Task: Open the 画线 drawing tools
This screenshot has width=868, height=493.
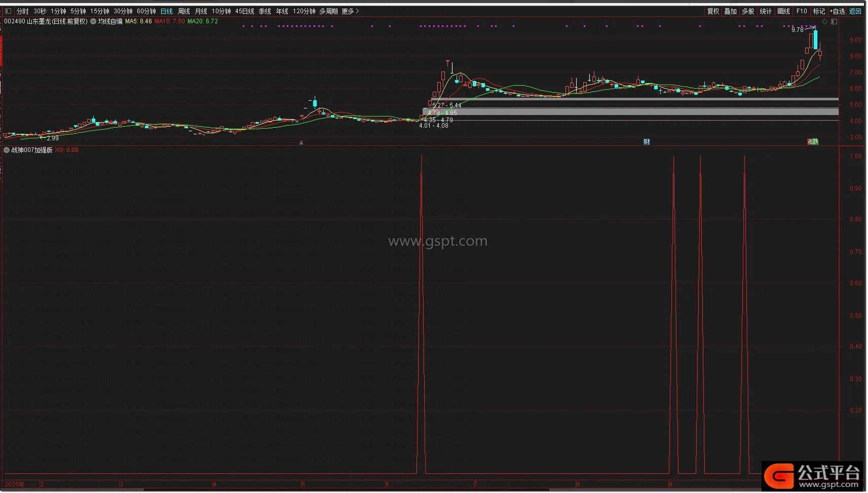Action: pos(783,11)
